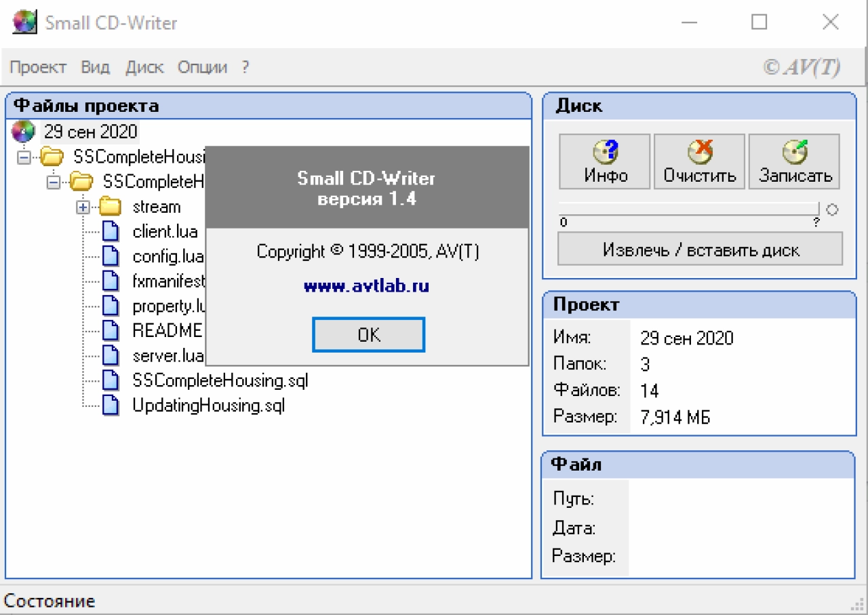The height and width of the screenshot is (615, 868).
Task: Select client.lua file
Action: [x=165, y=232]
